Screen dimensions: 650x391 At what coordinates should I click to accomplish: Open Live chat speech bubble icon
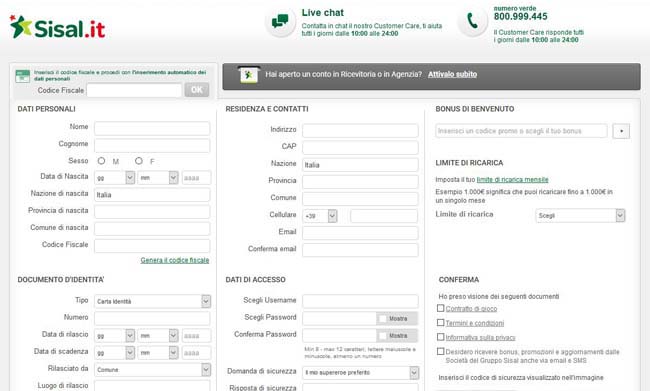(280, 21)
